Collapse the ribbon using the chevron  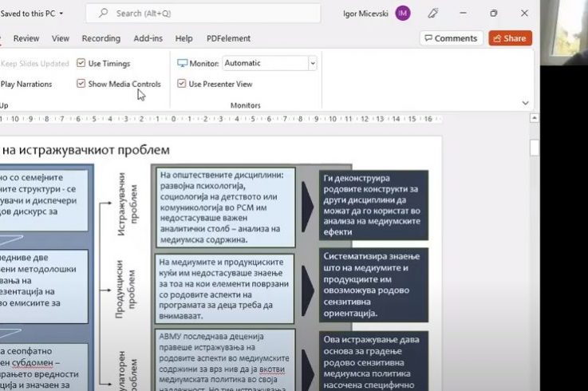[525, 103]
